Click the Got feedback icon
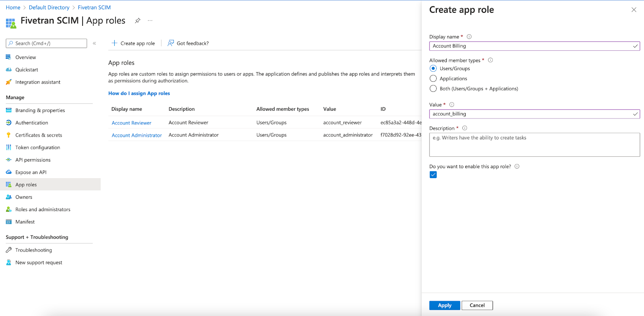The height and width of the screenshot is (316, 644). pos(171,43)
